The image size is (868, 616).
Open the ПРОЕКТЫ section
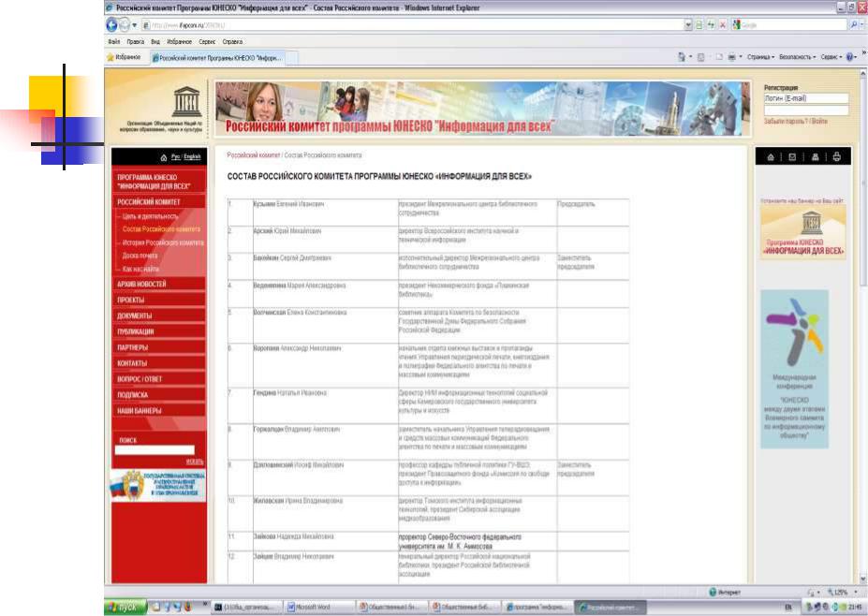pyautogui.click(x=159, y=300)
